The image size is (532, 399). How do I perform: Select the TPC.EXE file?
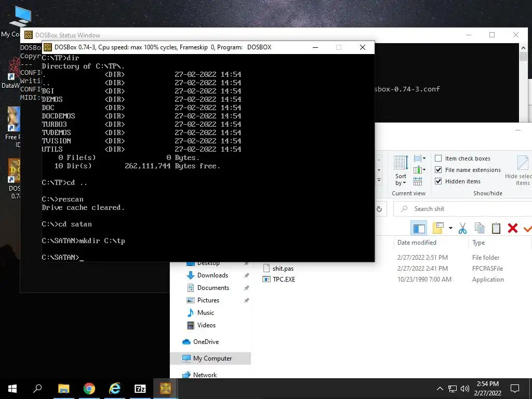(284, 279)
